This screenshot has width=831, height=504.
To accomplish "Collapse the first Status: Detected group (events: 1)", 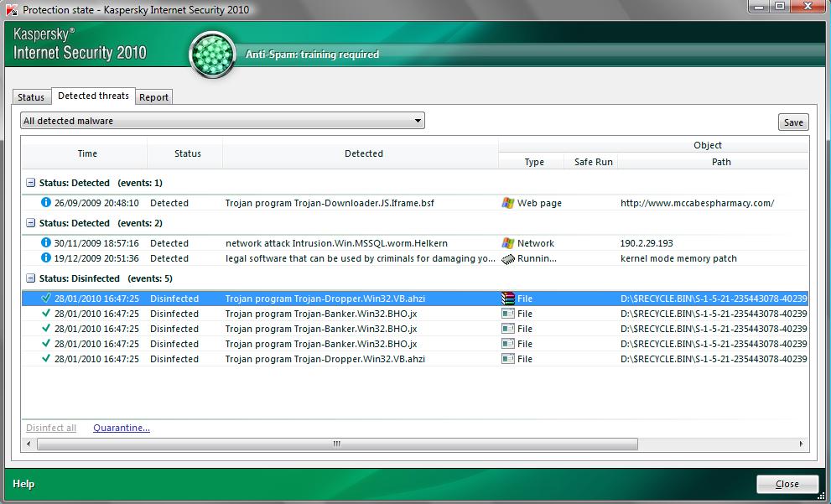I will point(31,183).
